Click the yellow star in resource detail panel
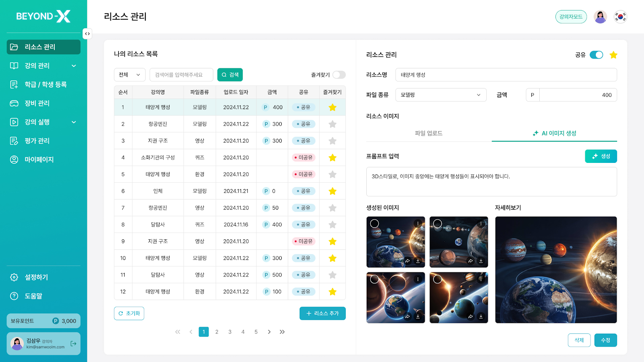644x362 pixels. [613, 55]
